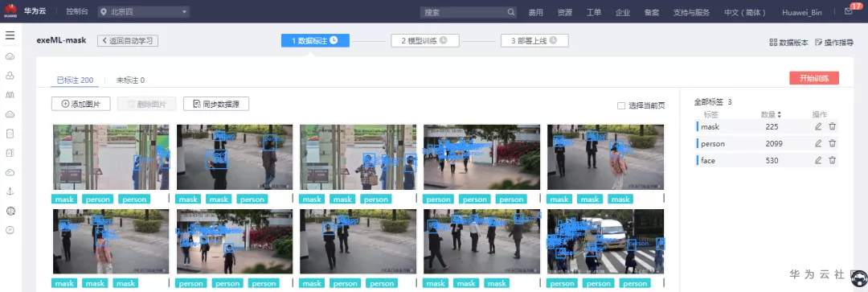
Task: Open the 费用 menu
Action: tap(535, 12)
